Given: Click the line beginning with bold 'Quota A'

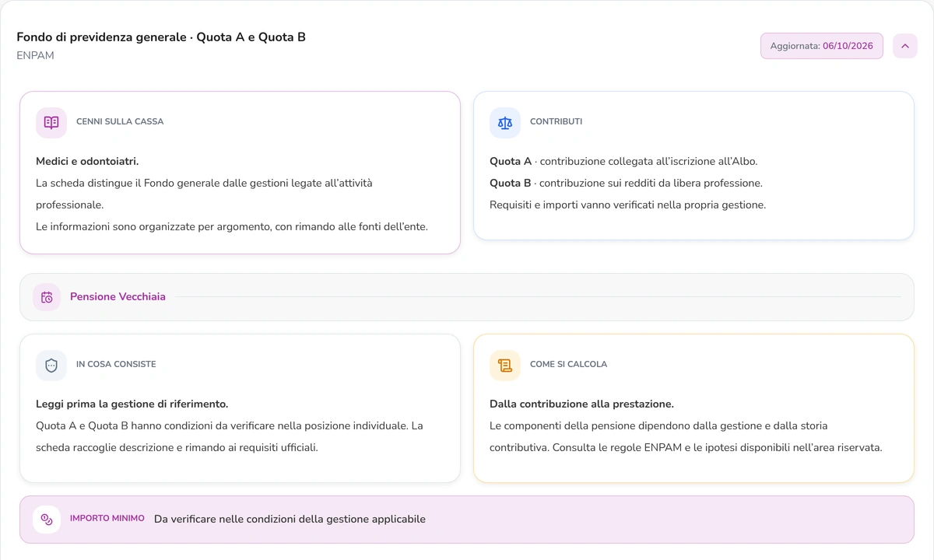Looking at the screenshot, I should coord(623,162).
